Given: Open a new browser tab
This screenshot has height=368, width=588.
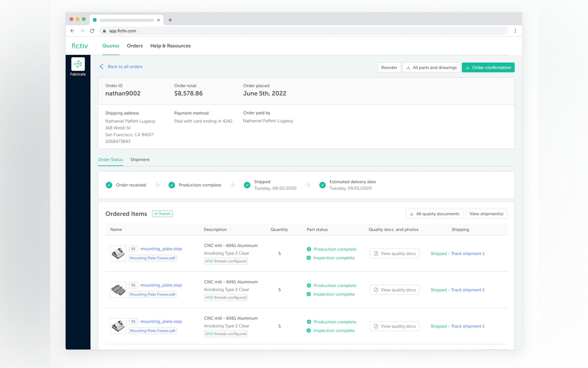Looking at the screenshot, I should [170, 20].
